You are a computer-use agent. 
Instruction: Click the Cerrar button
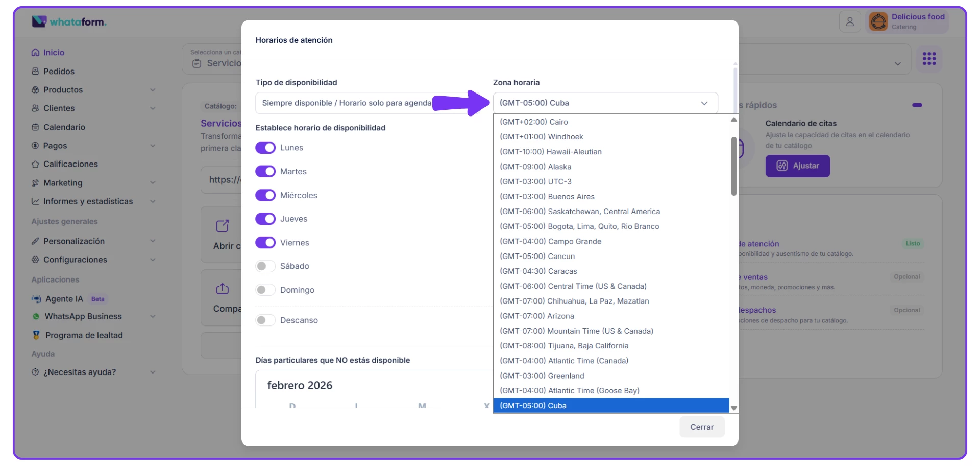(x=701, y=427)
